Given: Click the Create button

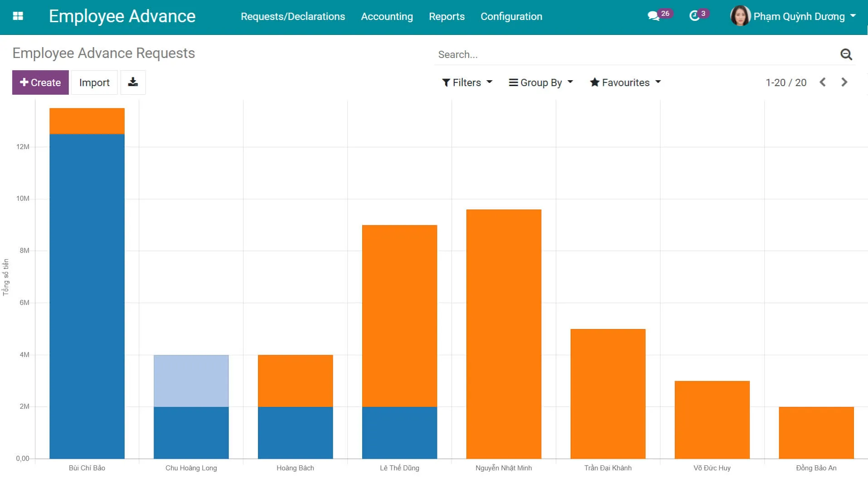Looking at the screenshot, I should click(x=40, y=82).
